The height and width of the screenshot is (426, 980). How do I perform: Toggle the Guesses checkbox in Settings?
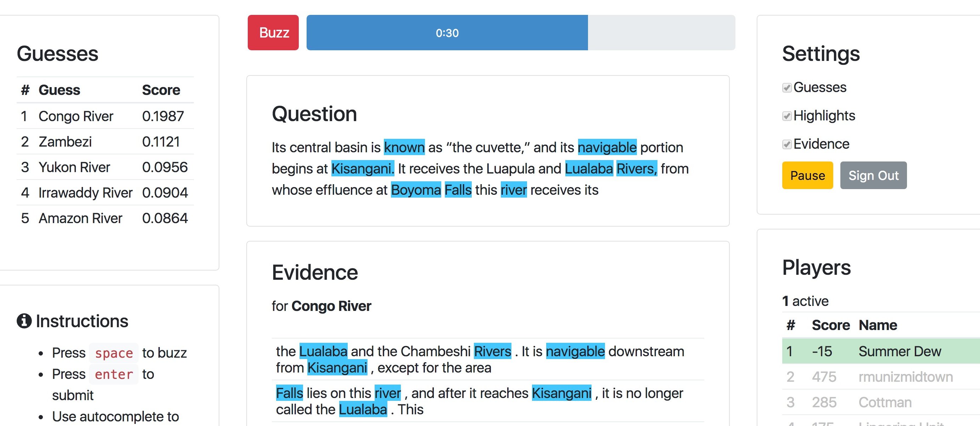click(x=787, y=88)
